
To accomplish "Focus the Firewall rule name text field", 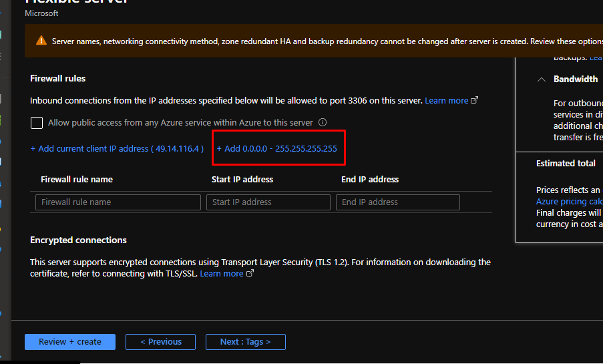I will click(118, 202).
